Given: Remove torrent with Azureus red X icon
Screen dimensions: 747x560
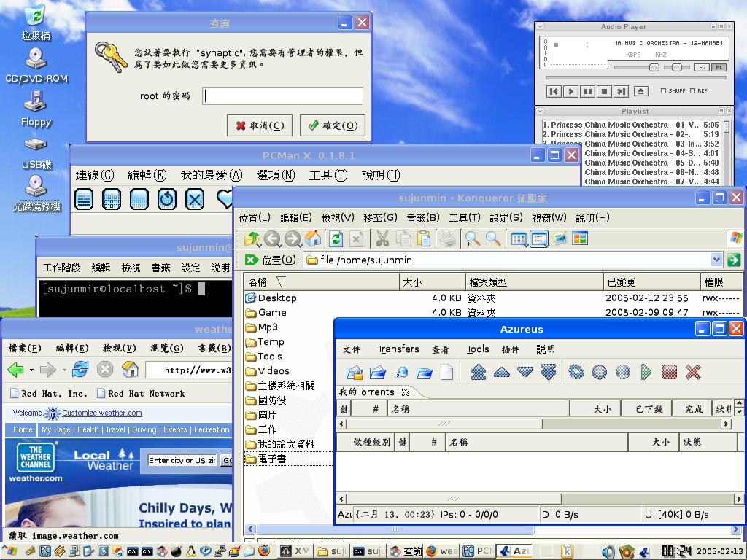Looking at the screenshot, I should [693, 372].
